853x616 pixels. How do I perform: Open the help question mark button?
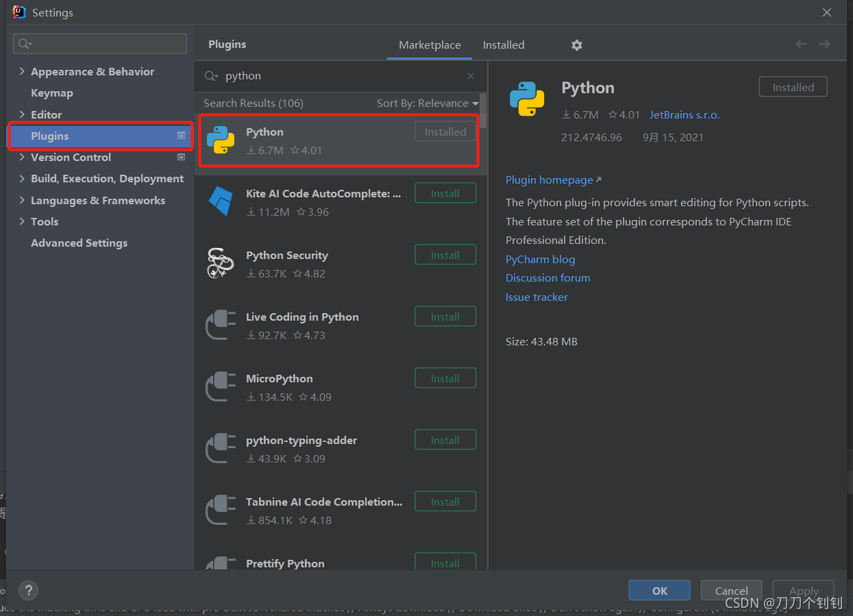28,590
